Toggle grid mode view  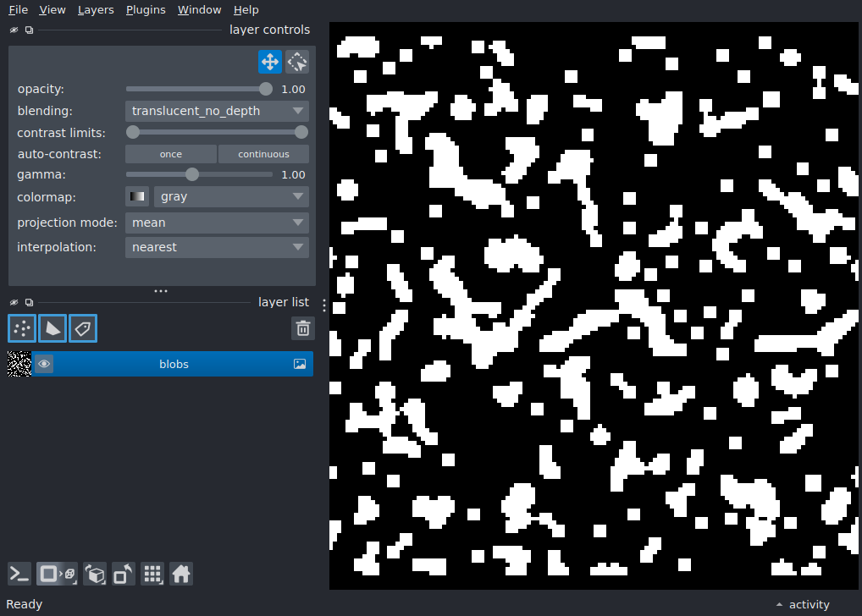click(x=152, y=575)
